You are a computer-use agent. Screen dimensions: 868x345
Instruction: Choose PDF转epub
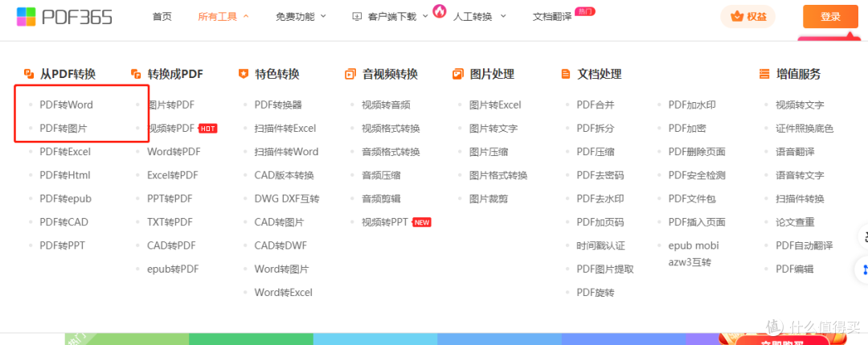66,199
